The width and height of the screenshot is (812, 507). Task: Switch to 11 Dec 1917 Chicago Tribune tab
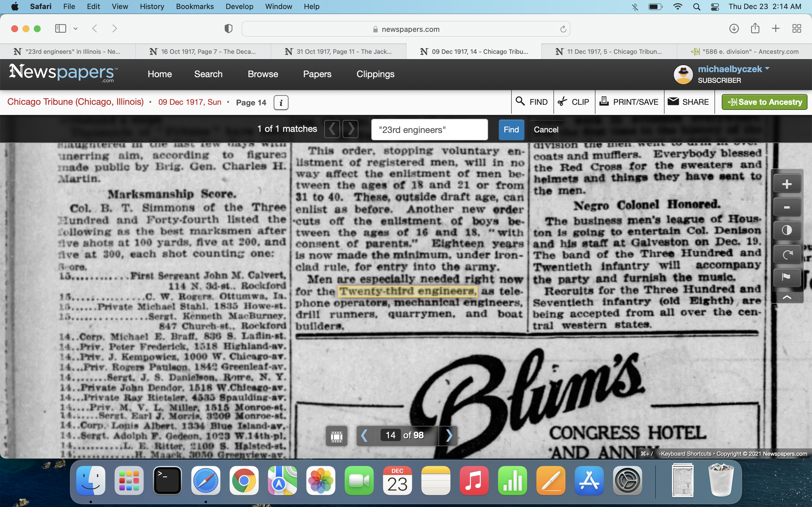click(x=609, y=52)
